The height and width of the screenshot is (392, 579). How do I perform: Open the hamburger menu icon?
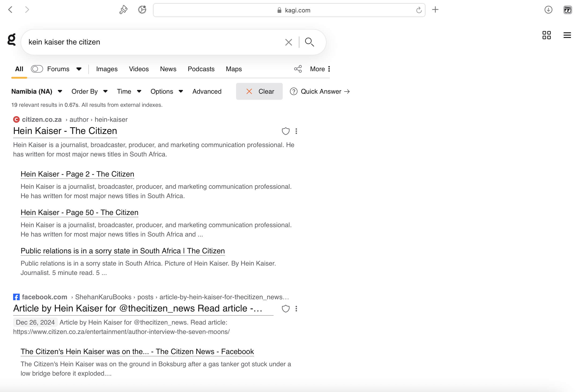tap(567, 35)
